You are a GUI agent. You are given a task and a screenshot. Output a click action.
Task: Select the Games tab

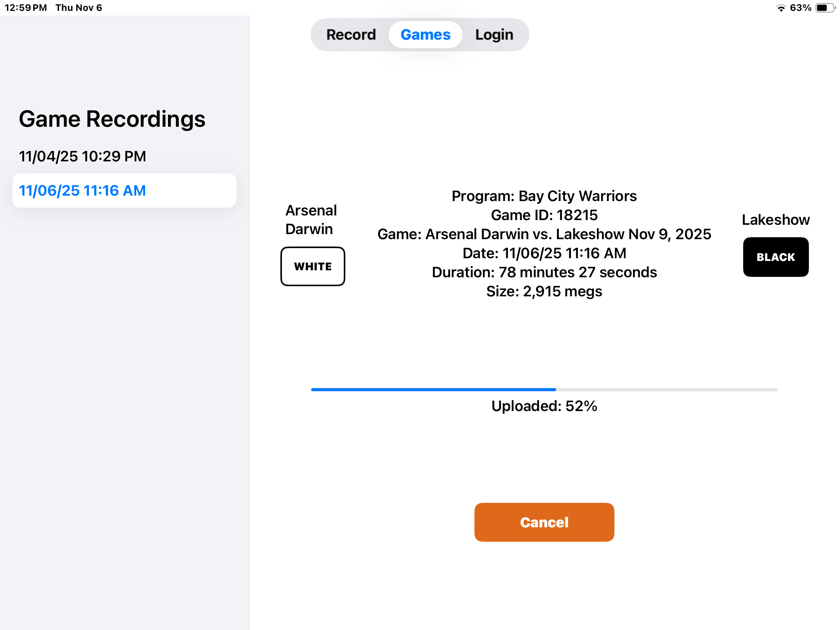425,35
